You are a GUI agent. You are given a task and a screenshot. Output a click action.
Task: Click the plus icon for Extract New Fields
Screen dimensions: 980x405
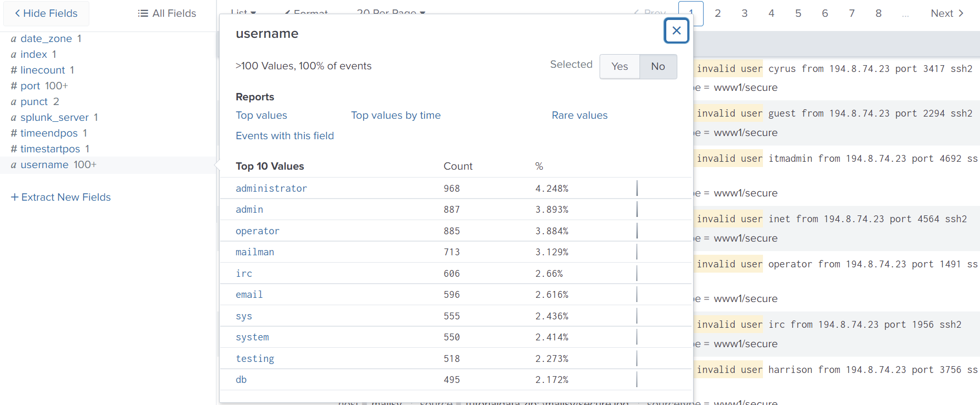[15, 198]
